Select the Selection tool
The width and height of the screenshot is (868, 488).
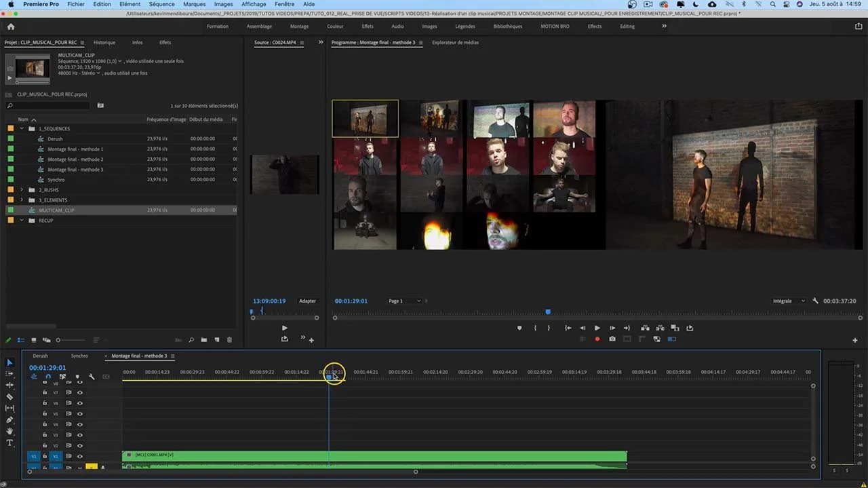[x=9, y=363]
